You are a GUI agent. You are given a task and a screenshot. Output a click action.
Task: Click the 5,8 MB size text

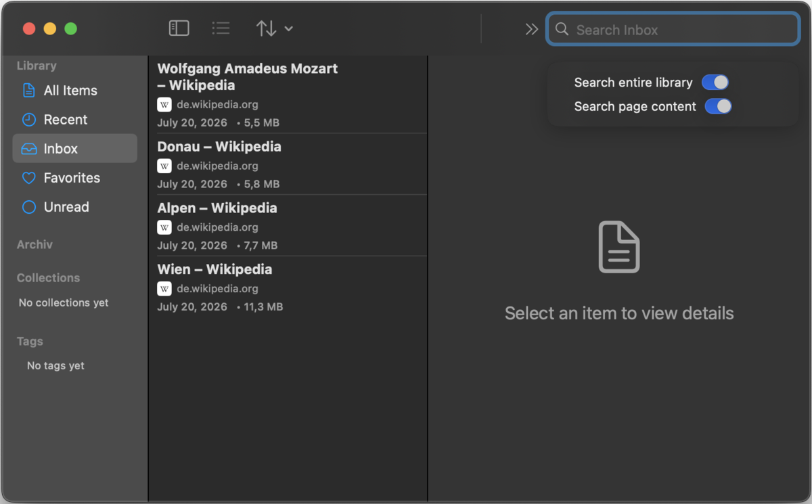[x=262, y=184]
